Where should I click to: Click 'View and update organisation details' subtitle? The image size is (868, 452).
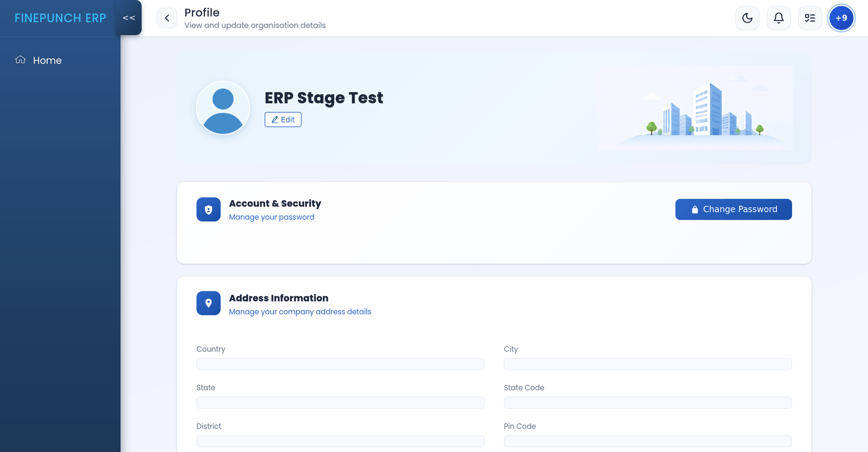tap(255, 26)
